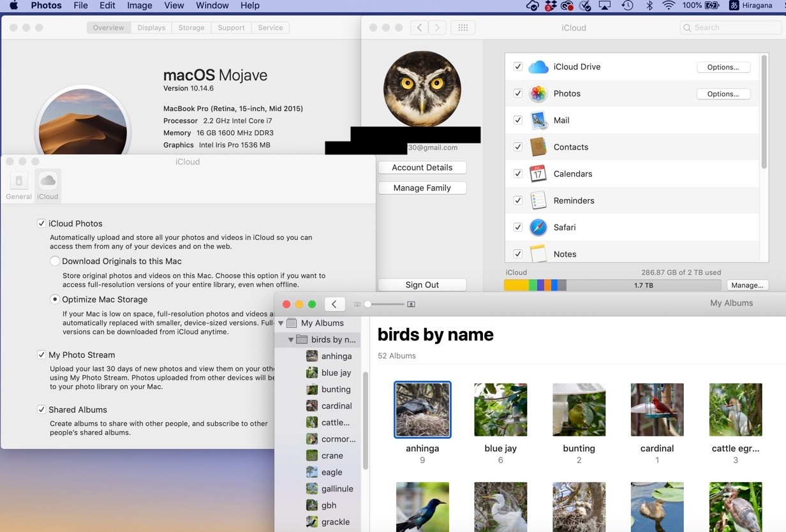Click the Contacts book icon

click(x=538, y=147)
